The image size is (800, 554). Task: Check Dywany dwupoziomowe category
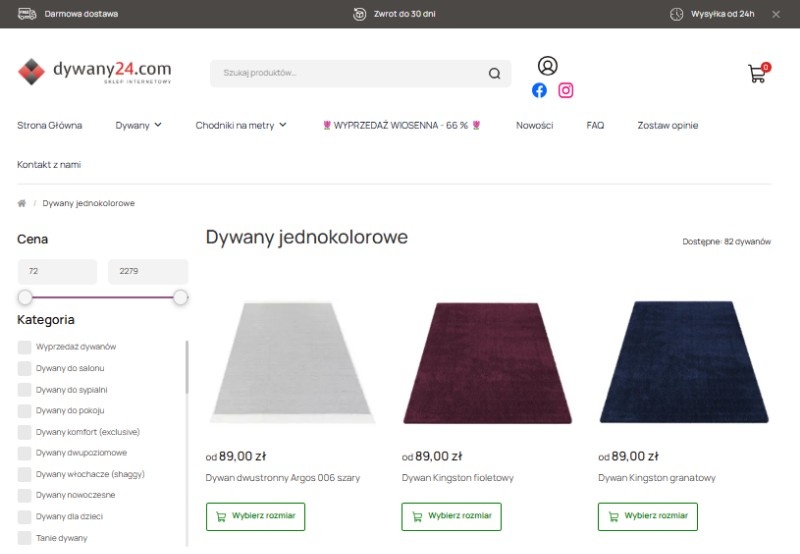pos(24,453)
